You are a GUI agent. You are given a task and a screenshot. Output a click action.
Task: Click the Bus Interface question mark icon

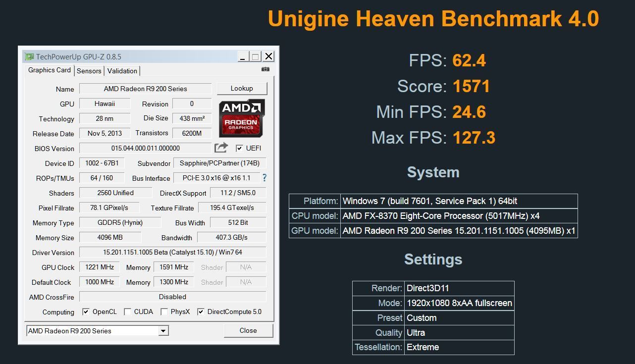264,178
